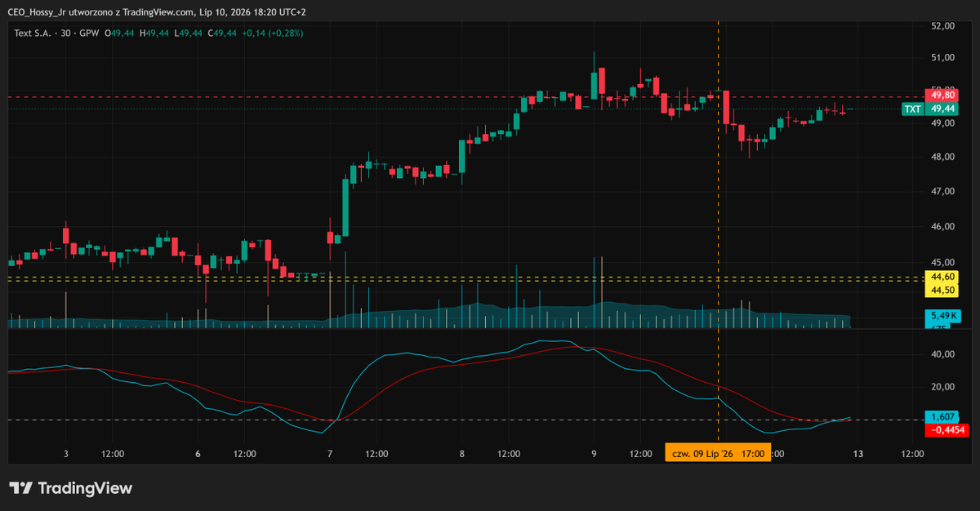Viewport: 980px width, 511px height.
Task: Click the 40,00 indicator axis label
Action: (x=943, y=354)
